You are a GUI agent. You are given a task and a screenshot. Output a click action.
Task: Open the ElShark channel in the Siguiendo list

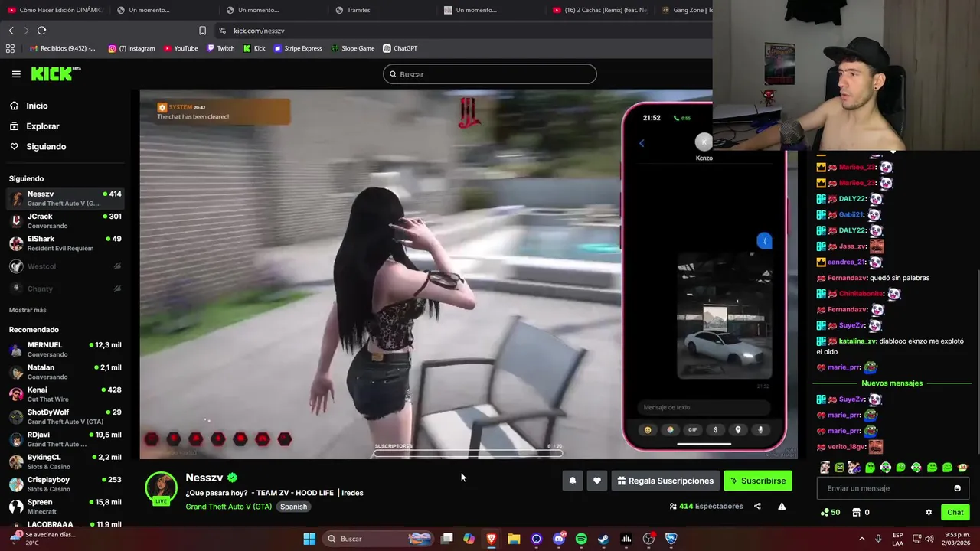65,243
